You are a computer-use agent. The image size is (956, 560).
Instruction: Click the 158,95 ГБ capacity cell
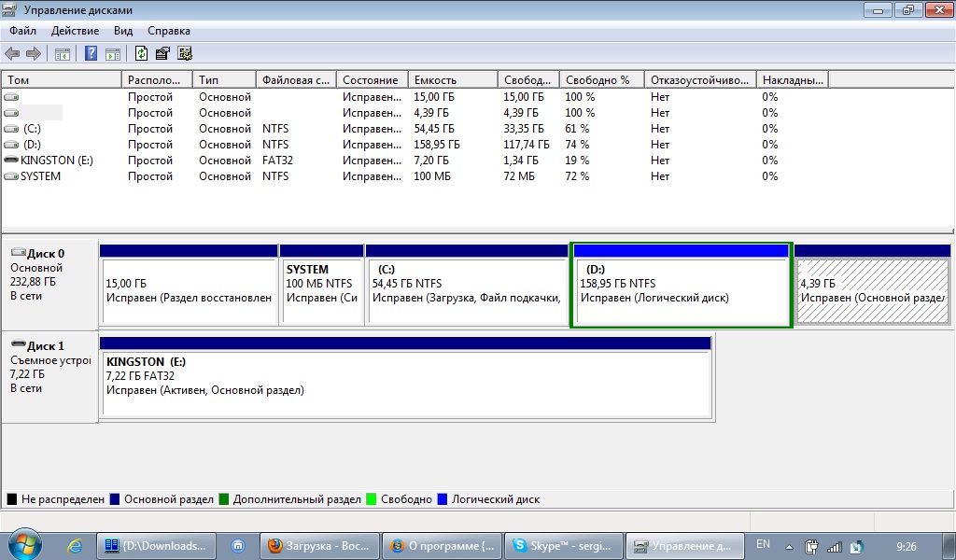tap(437, 145)
